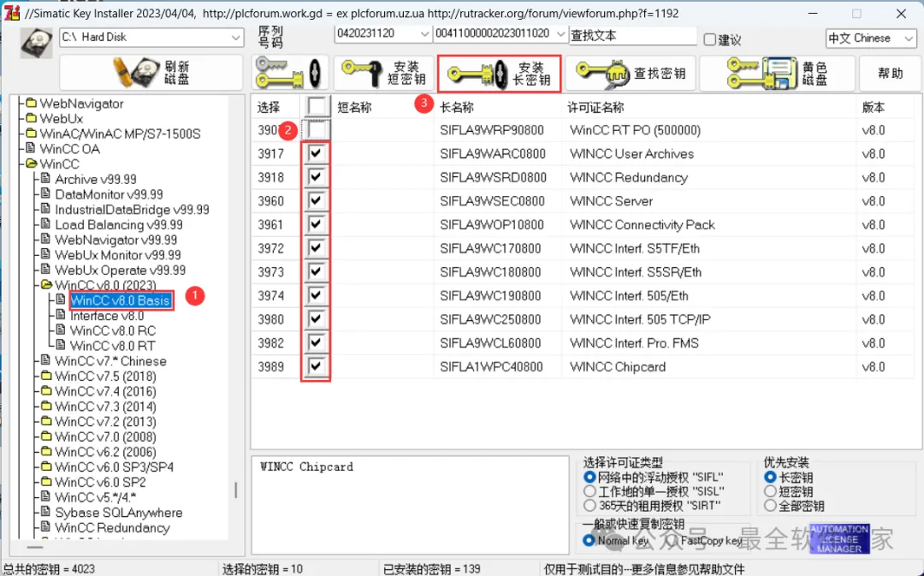The width and height of the screenshot is (924, 576).
Task: Select WinCC OA tree item
Action: (69, 149)
